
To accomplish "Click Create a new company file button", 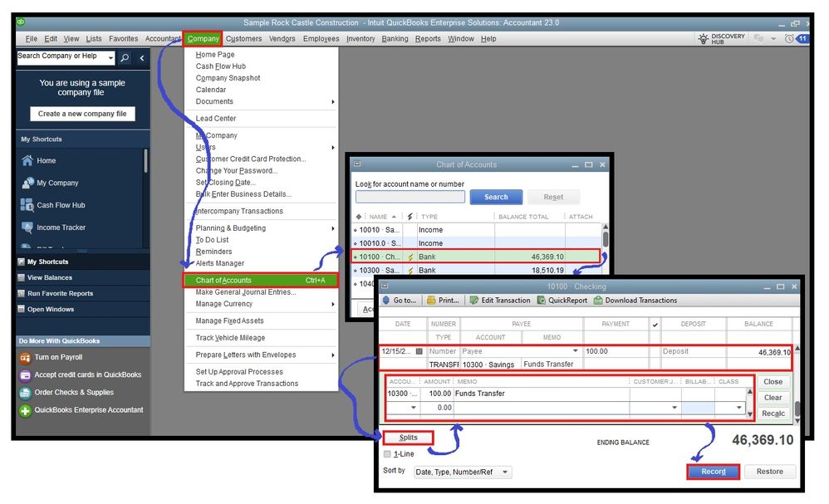I will click(82, 114).
